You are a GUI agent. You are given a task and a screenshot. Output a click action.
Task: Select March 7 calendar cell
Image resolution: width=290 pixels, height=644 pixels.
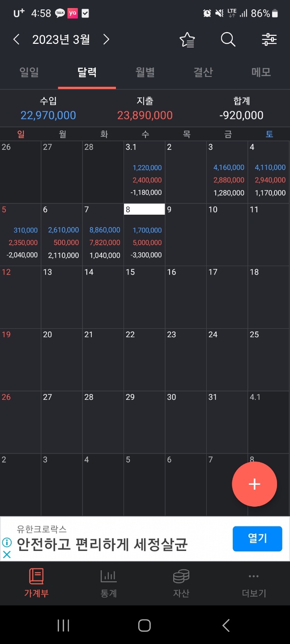(x=103, y=234)
